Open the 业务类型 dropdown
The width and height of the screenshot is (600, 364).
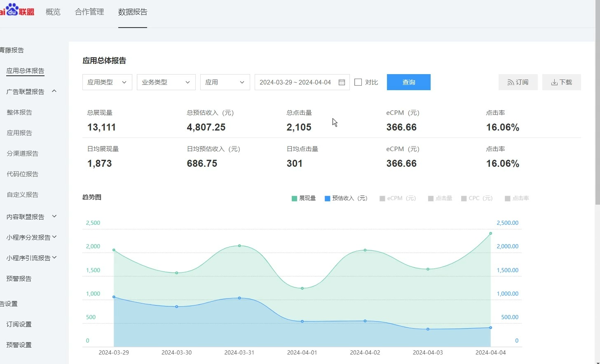[x=166, y=82]
